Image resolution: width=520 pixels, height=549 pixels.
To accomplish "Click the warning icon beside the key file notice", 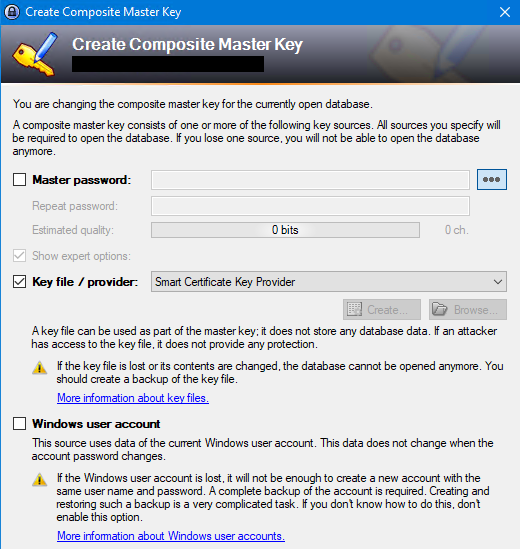I will [40, 368].
